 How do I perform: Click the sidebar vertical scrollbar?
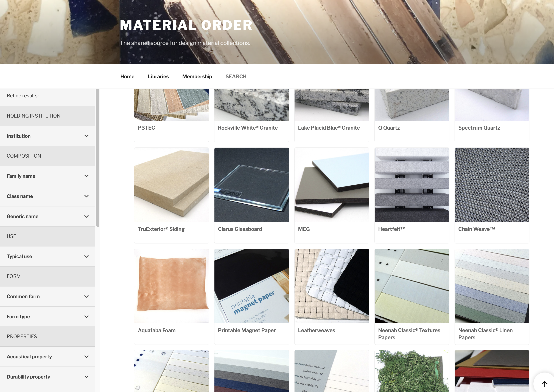click(x=98, y=158)
